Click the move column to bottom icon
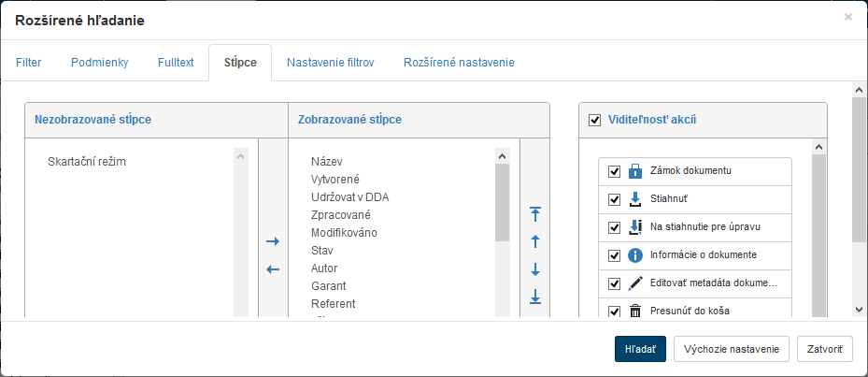Image resolution: width=868 pixels, height=377 pixels. (535, 297)
